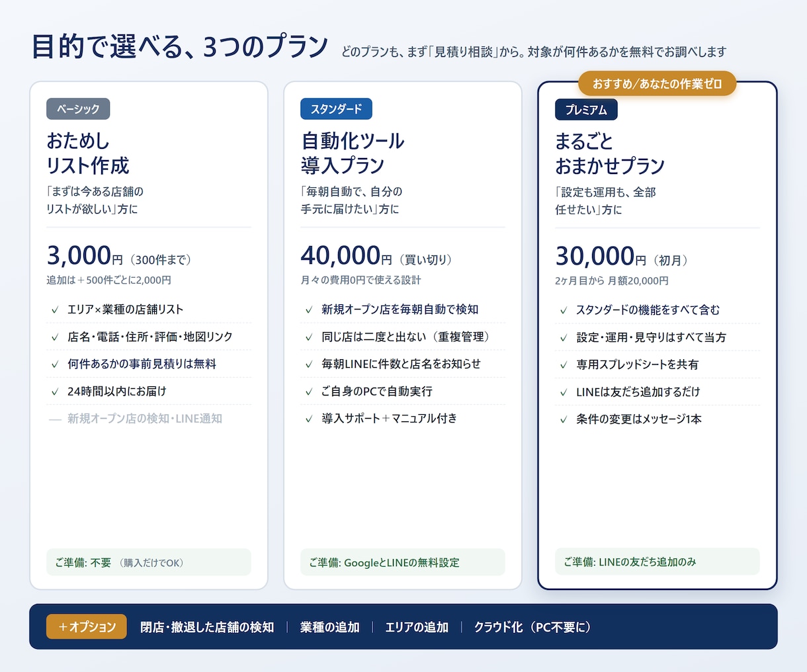Click 2ヶ月目から 月額20,000円 note
Image resolution: width=807 pixels, height=672 pixels.
pos(612,280)
